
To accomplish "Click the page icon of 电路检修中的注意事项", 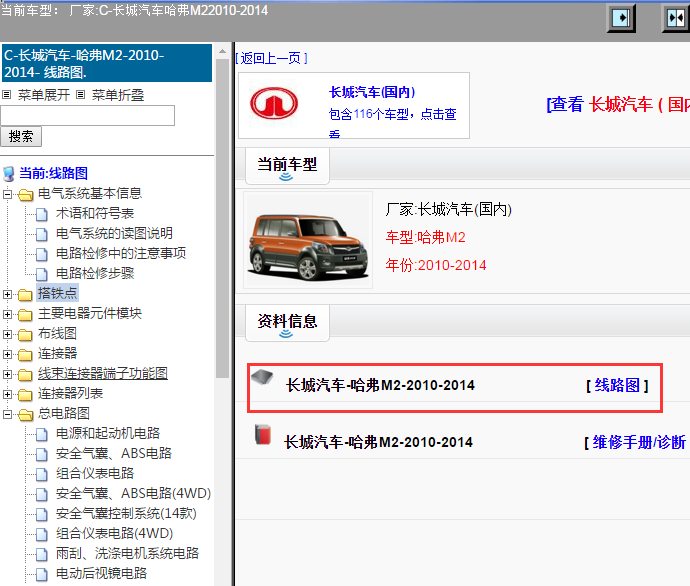I will (x=42, y=254).
